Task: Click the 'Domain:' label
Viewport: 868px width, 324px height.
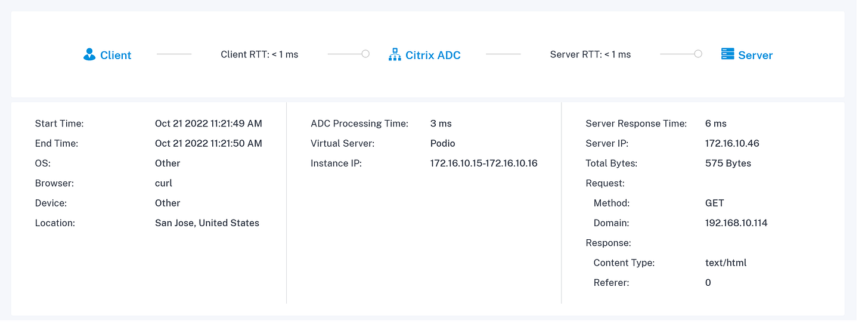Action: pos(612,223)
